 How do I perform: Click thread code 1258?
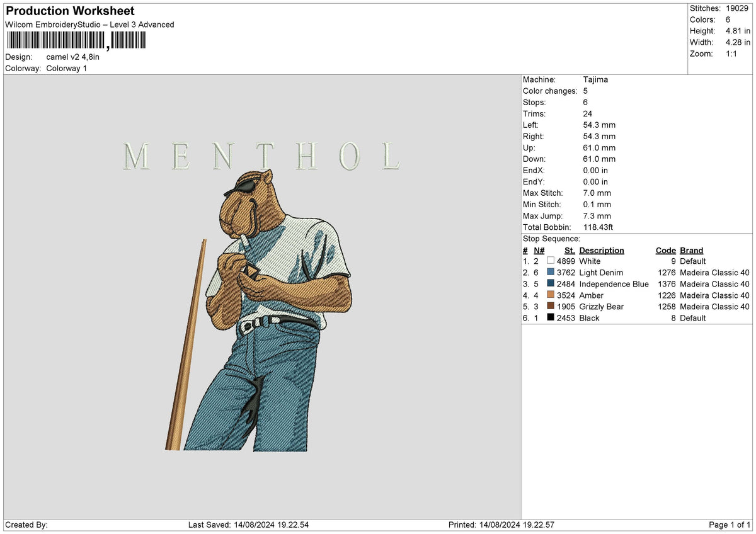[x=667, y=306]
